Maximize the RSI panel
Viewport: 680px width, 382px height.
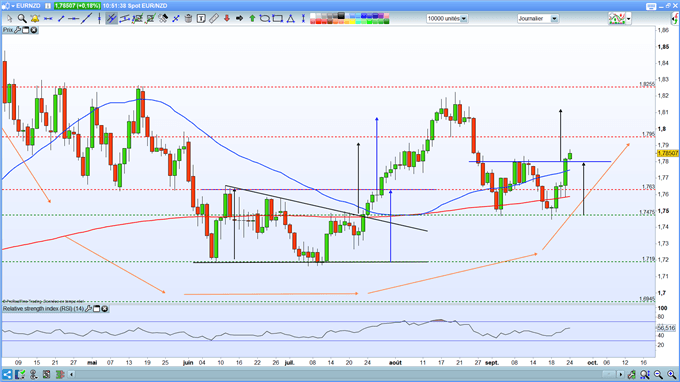tap(97, 309)
